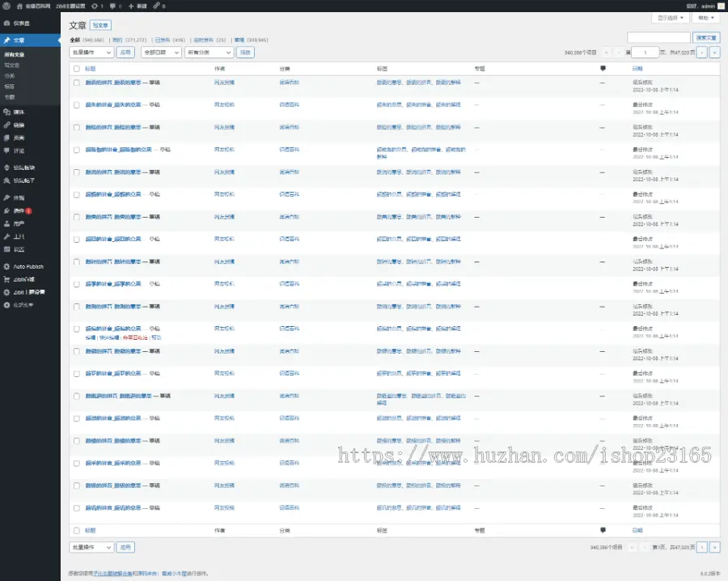Open the top 批量操作 bulk actions dropdown
728x581 pixels.
[x=91, y=53]
